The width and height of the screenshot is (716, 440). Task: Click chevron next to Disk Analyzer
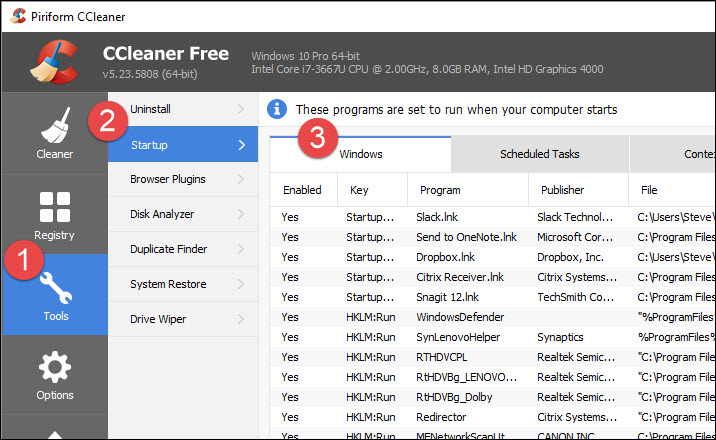pos(241,214)
